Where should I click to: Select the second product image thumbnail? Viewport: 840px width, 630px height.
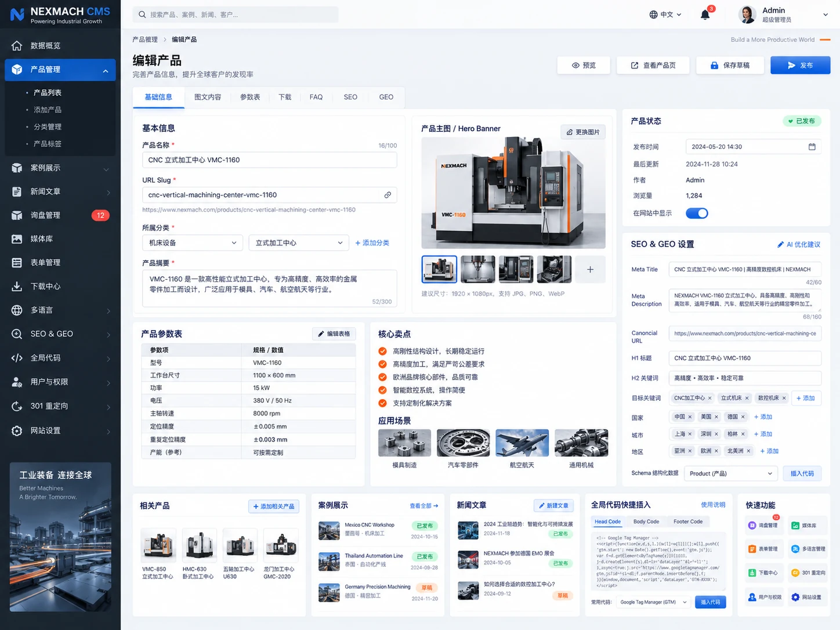click(477, 269)
